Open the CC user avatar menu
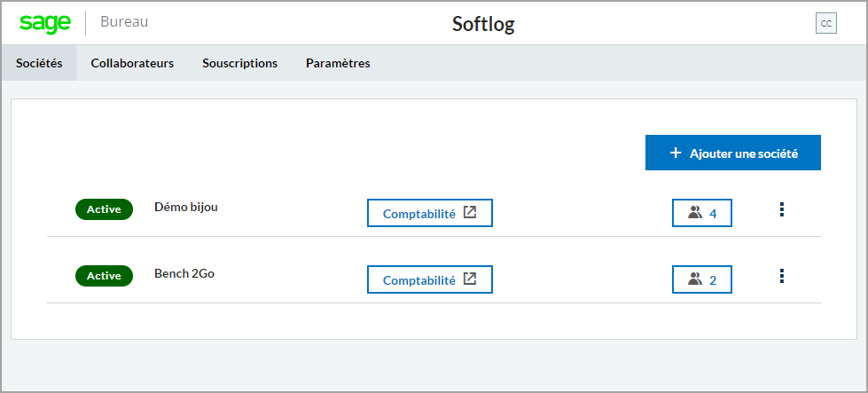Screen dimensions: 868x393 [825, 23]
